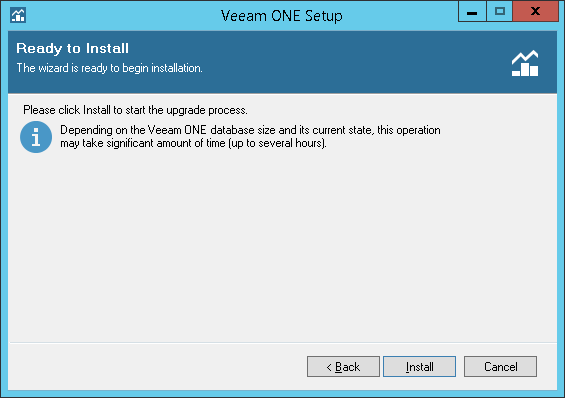The width and height of the screenshot is (565, 398).
Task: Click the Veeam ONE Setup title text
Action: pos(282,16)
